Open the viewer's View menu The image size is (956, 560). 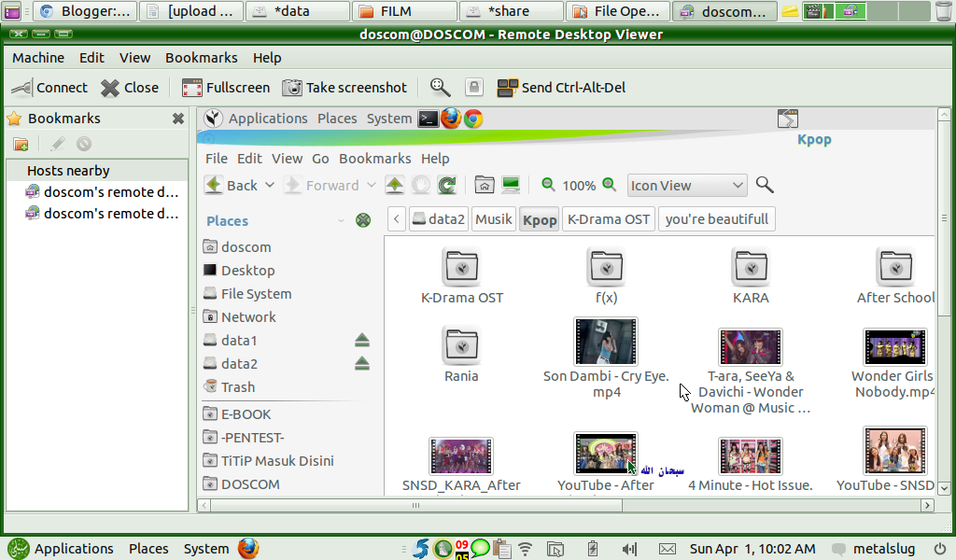click(134, 58)
